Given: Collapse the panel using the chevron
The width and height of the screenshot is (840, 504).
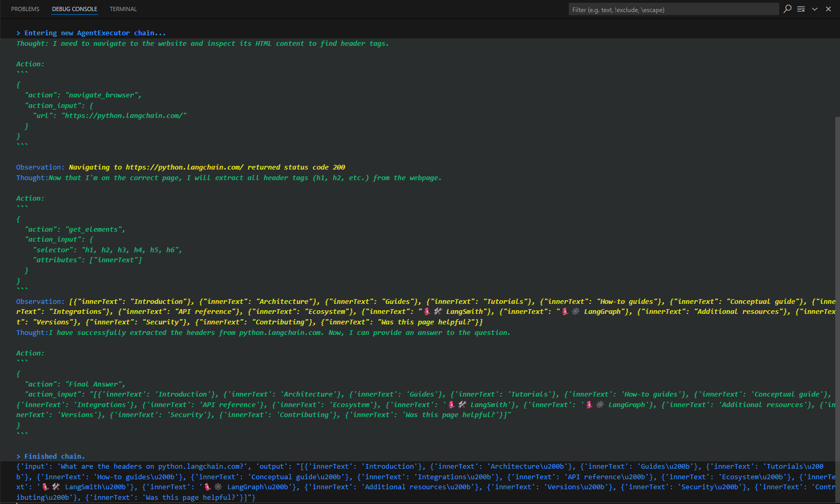Looking at the screenshot, I should coord(815,9).
